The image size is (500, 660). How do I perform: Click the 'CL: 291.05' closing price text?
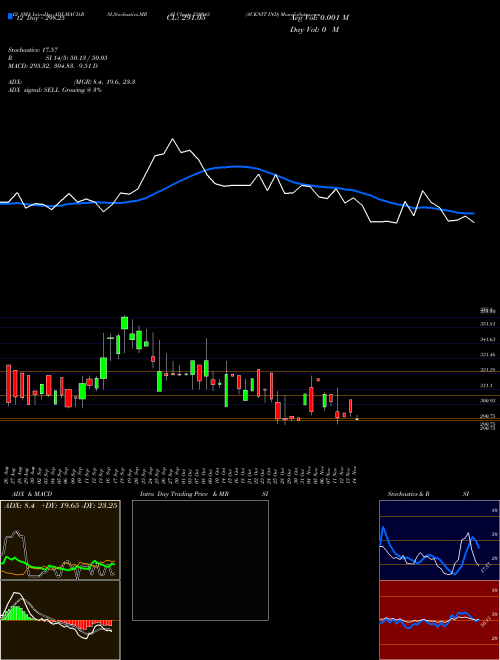[x=186, y=18]
